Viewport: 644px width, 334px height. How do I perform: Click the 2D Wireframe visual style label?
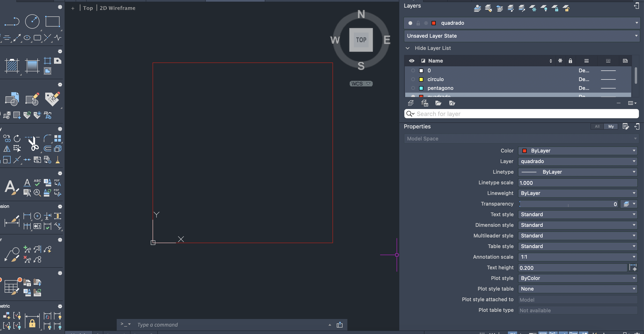coord(117,8)
